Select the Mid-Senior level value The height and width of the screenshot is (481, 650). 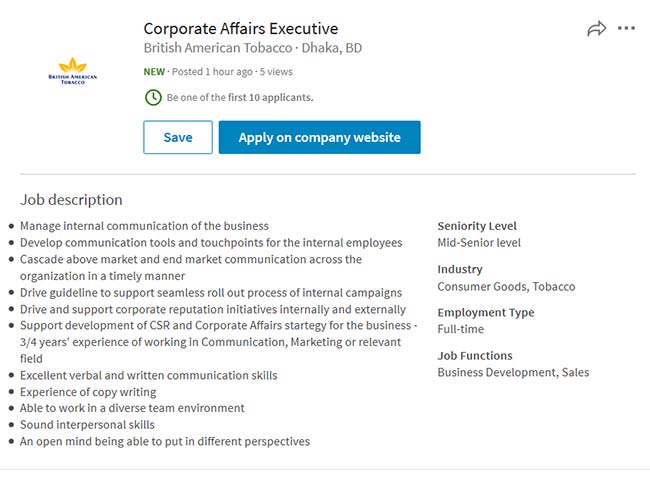coord(479,243)
